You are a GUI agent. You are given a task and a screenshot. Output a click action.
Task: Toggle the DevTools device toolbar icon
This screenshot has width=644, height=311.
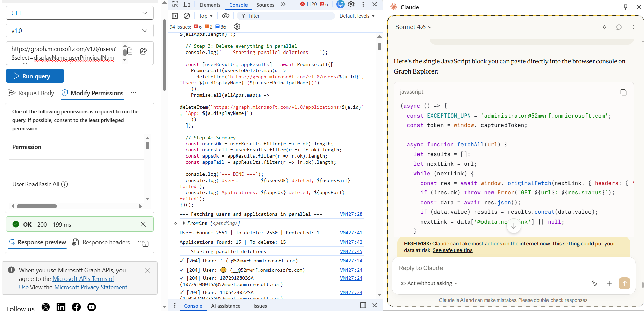coord(187,4)
